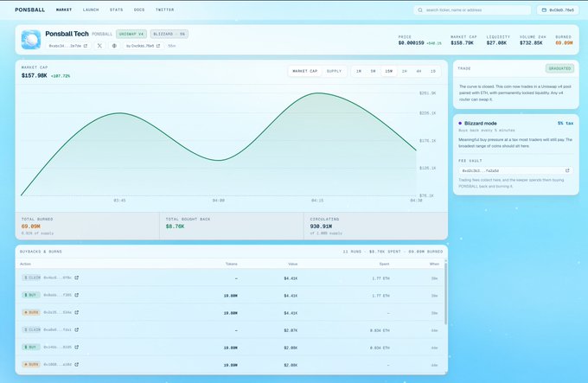
Task: Click the fee vault address field
Action: (x=515, y=170)
